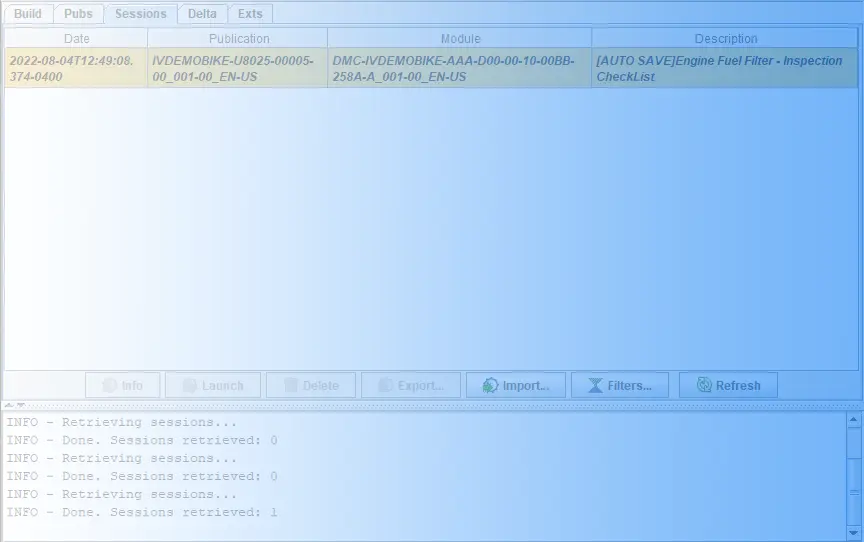
Task: Click the Launch button icon
Action: coord(190,385)
